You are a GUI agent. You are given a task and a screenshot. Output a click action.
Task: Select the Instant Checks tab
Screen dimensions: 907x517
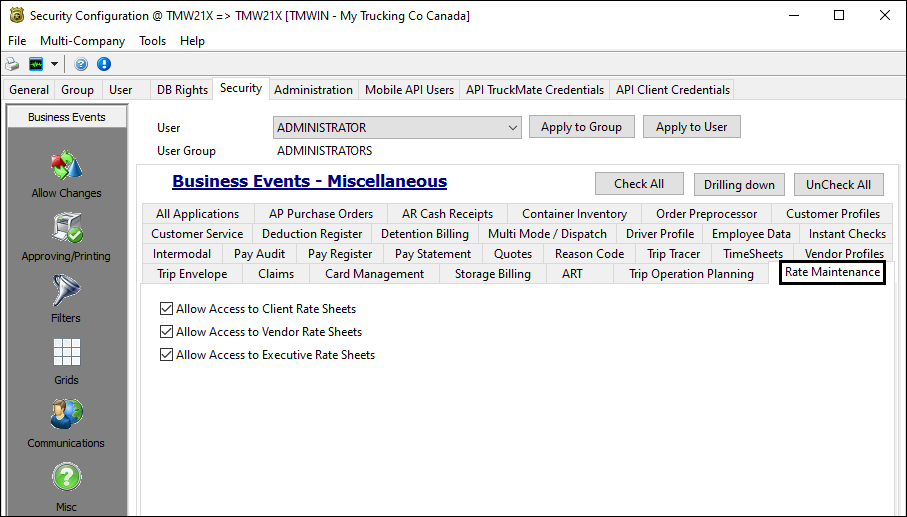[x=847, y=234]
